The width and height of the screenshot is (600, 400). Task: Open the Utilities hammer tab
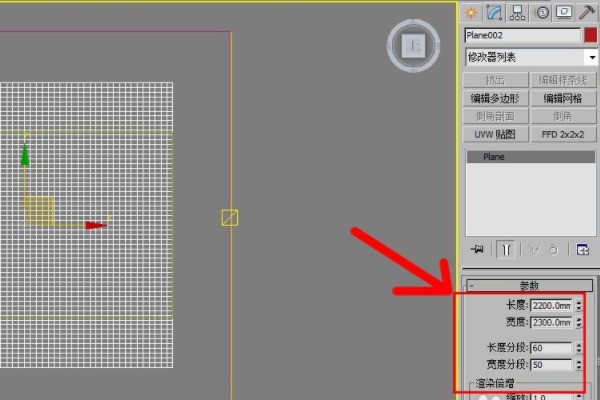[587, 12]
